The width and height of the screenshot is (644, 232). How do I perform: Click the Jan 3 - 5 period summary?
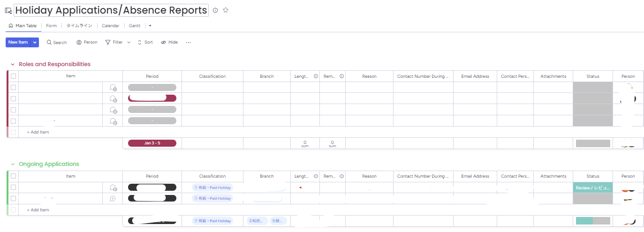[x=152, y=143]
